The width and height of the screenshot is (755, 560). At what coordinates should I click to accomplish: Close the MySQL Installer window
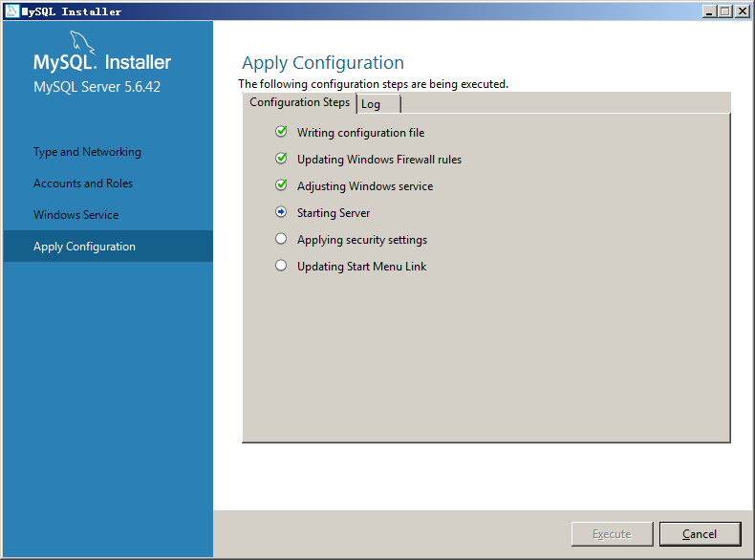tap(743, 11)
